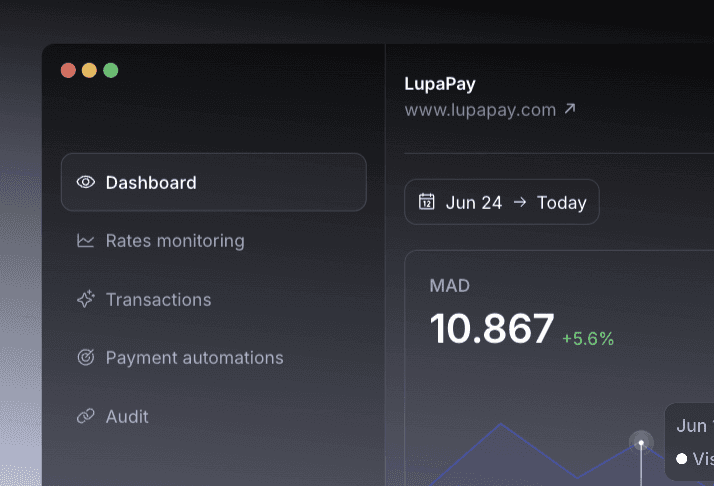Click the calendar icon in date range
The image size is (714, 486).
[427, 202]
